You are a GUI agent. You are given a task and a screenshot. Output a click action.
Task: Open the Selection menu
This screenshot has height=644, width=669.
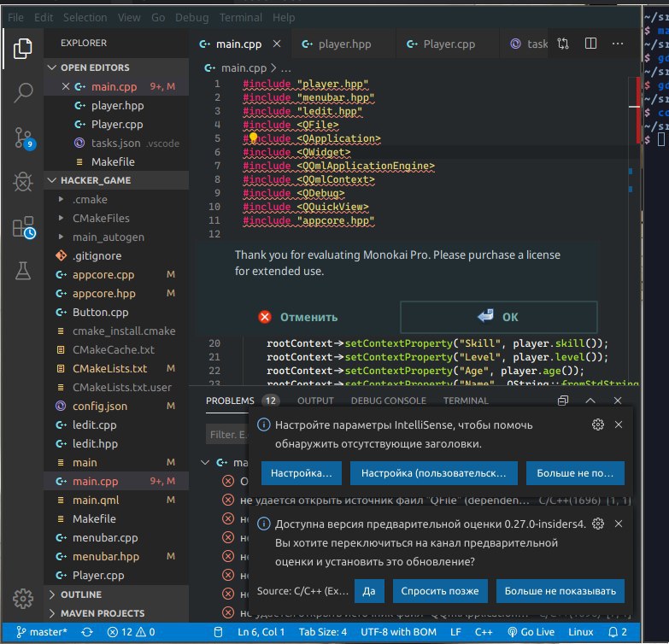(85, 17)
